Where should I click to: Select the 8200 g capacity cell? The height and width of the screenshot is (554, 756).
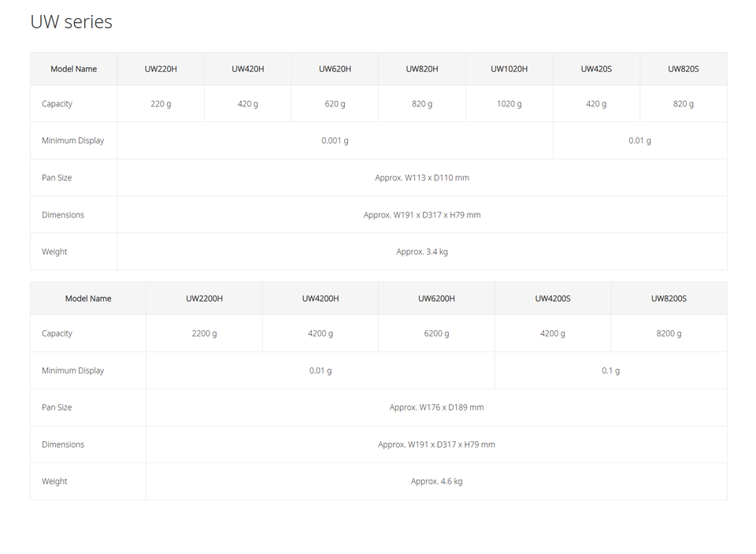point(669,333)
